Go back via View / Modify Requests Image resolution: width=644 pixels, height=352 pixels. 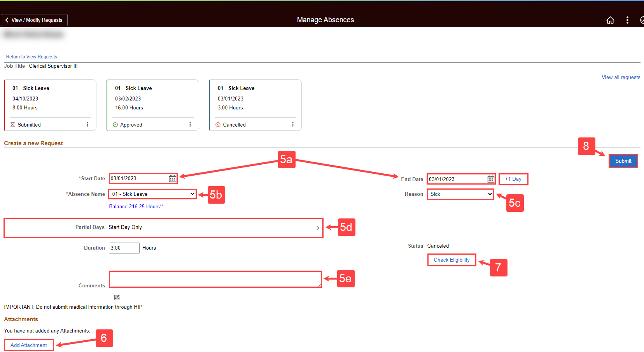coord(34,20)
